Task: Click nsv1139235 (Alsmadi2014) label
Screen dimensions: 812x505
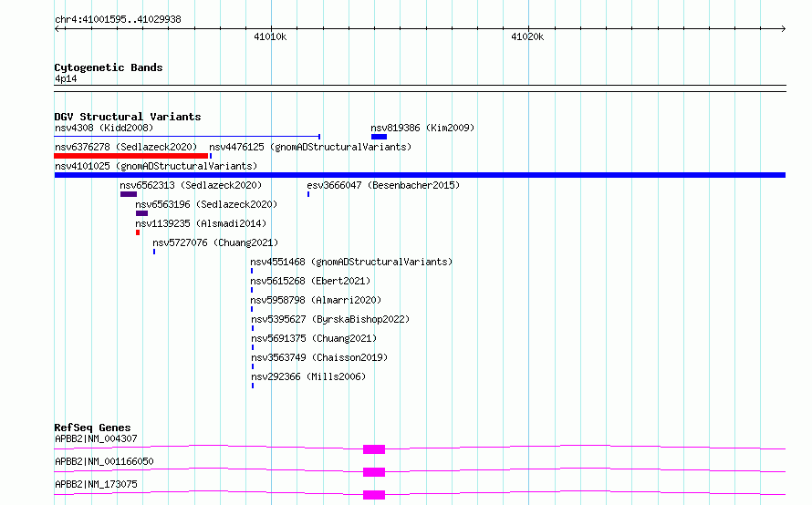Action: coord(201,223)
